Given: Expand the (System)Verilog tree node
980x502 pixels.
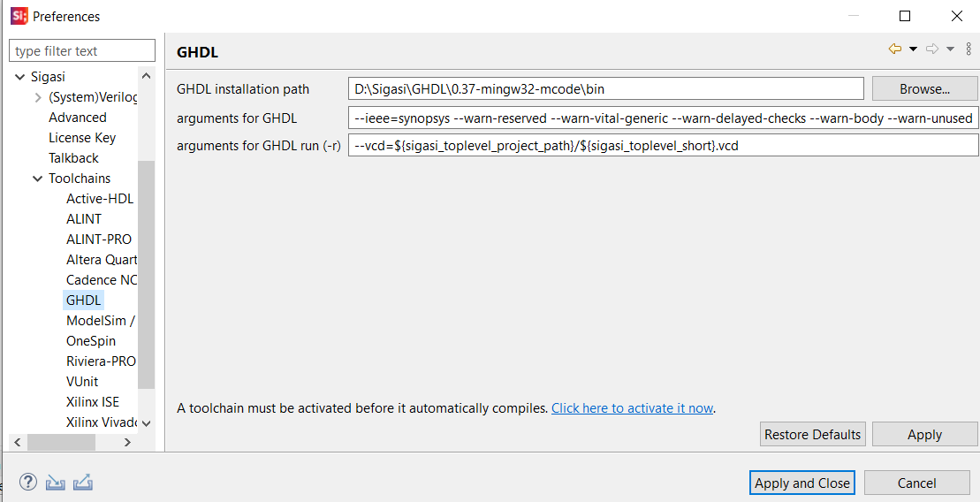Looking at the screenshot, I should click(x=38, y=97).
